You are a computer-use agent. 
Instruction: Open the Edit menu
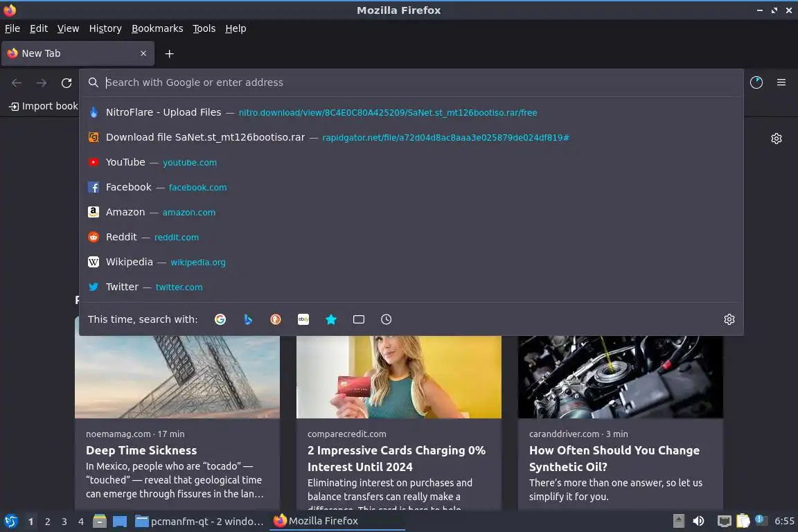tap(39, 28)
